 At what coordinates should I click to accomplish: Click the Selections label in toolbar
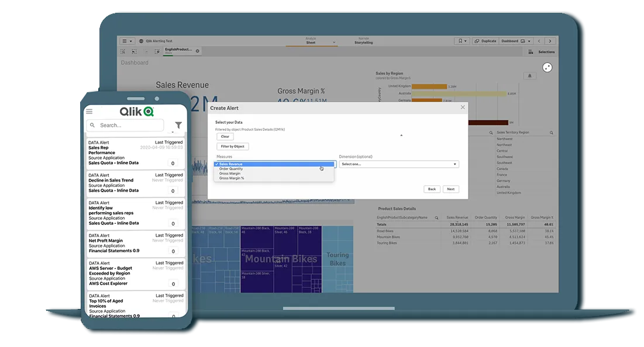(x=546, y=52)
